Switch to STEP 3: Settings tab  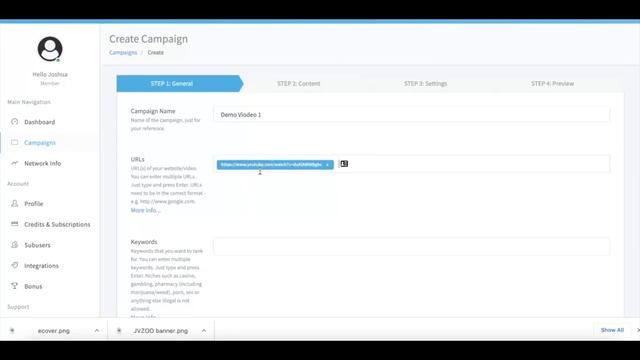[425, 83]
